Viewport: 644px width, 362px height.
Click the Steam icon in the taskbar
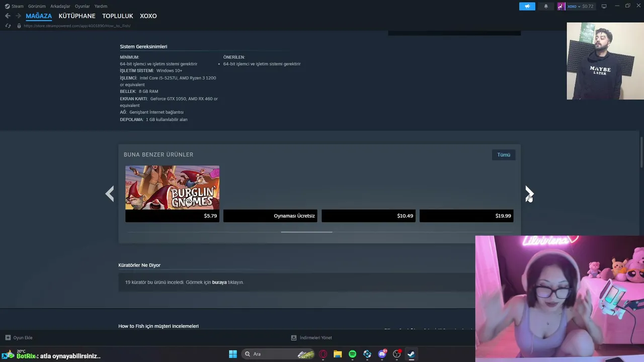411,354
